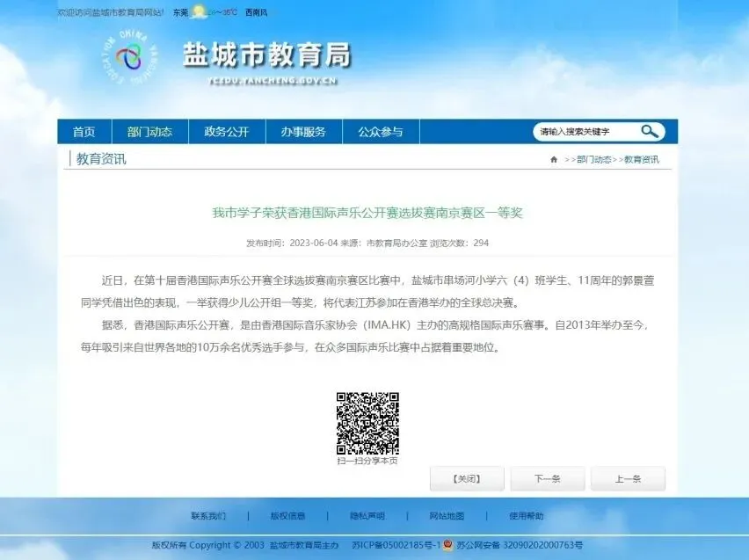Click 教育资讯 in the breadcrumb

click(x=642, y=160)
